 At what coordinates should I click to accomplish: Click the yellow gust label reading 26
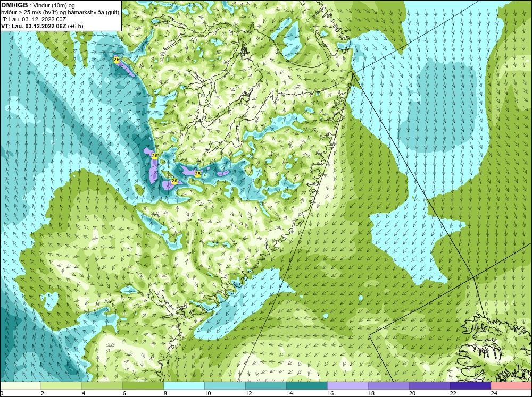click(x=117, y=60)
